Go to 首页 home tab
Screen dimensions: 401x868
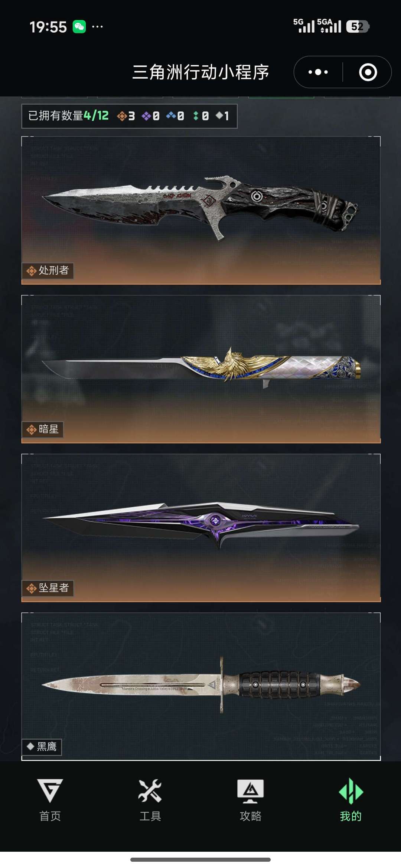[50, 800]
